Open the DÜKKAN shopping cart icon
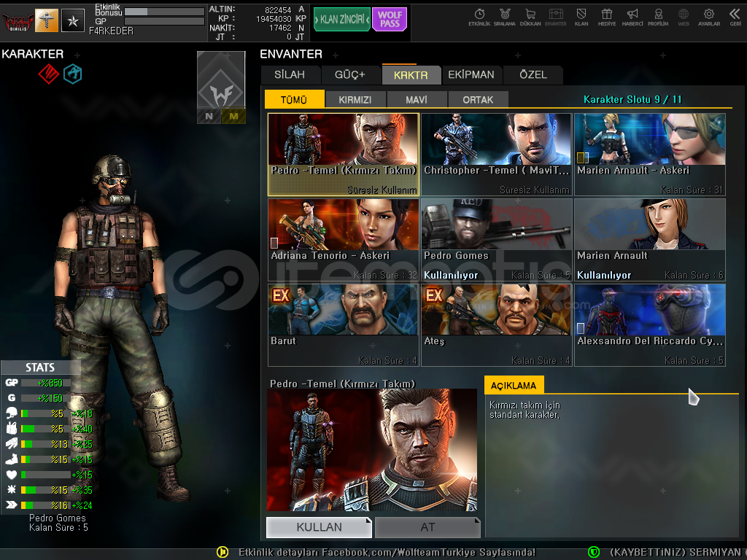 pos(530,17)
